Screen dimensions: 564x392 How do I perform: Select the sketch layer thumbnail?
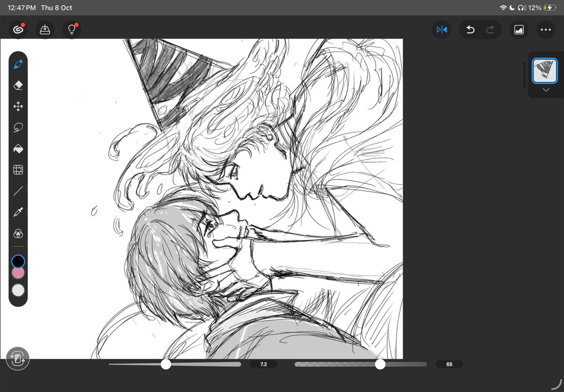click(x=545, y=71)
